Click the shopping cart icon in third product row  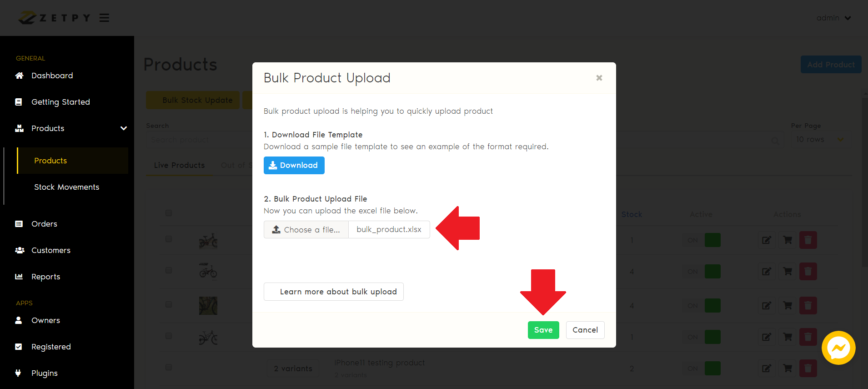pyautogui.click(x=788, y=305)
